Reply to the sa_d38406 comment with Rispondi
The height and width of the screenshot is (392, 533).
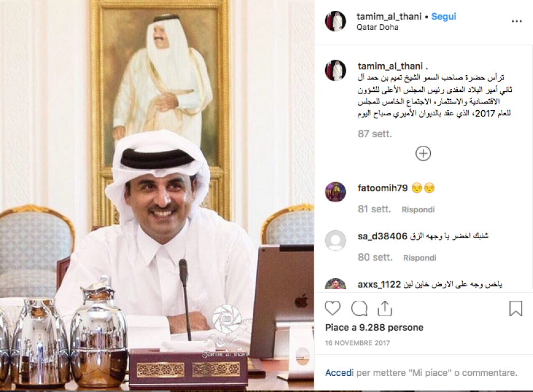[419, 258]
